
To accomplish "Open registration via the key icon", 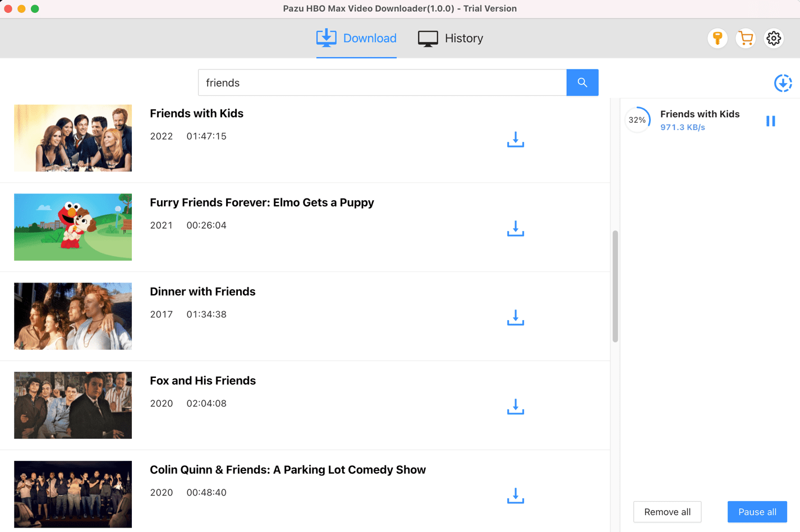I will point(718,38).
